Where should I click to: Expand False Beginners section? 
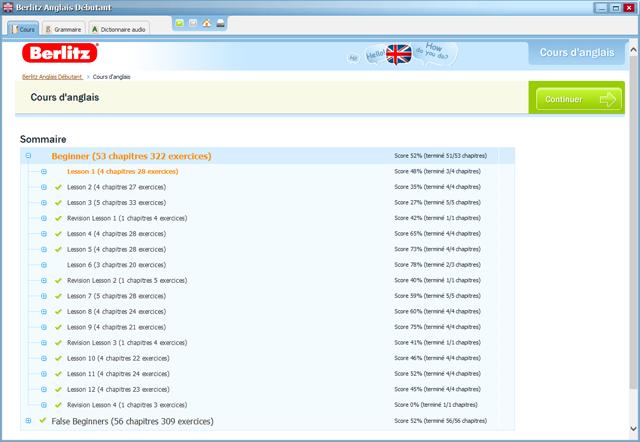click(28, 421)
